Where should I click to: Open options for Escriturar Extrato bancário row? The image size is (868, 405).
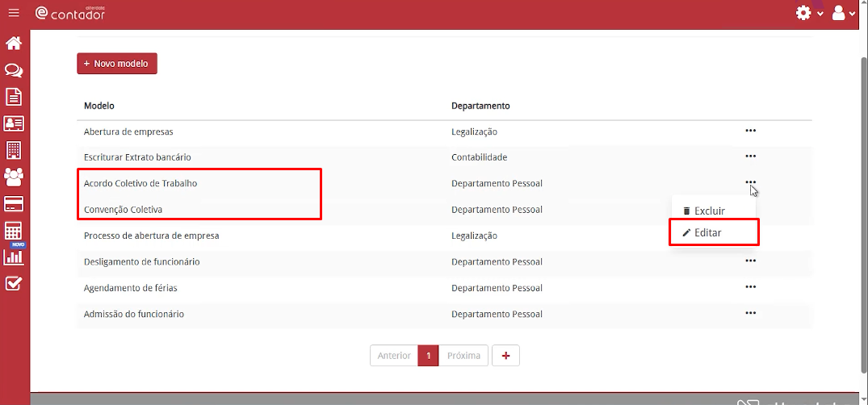click(751, 157)
